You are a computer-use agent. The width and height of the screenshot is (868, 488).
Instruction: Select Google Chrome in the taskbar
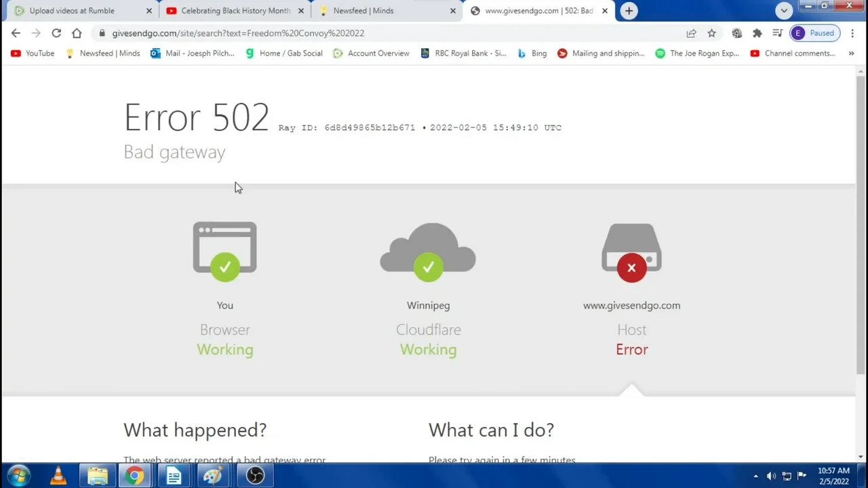pos(136,476)
